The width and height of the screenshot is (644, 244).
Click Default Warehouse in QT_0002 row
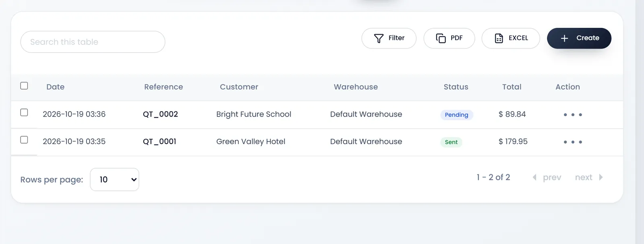pos(366,114)
